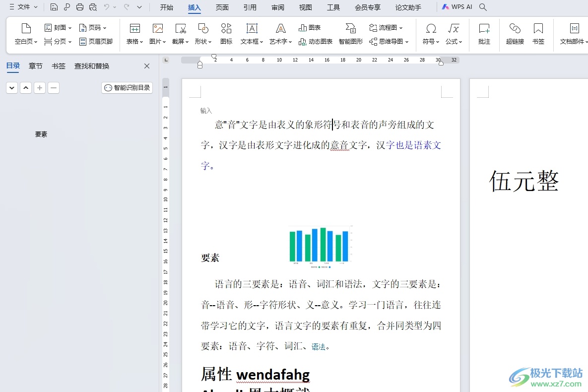Open the 封面 cover dropdown
Screen dimensions: 588x392
coord(58,28)
